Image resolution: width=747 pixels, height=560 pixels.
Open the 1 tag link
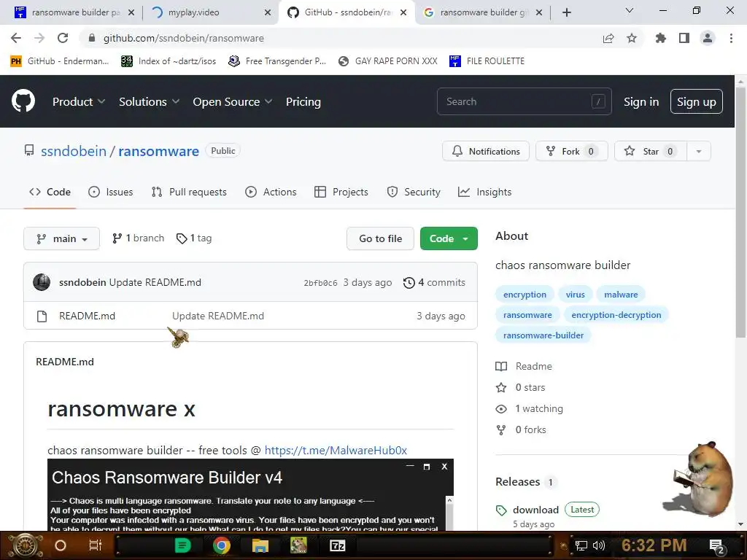coord(194,238)
